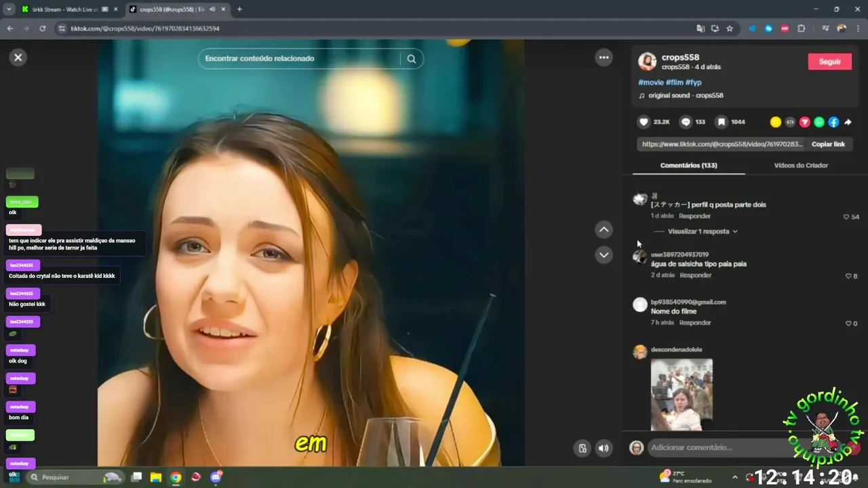Like the comment with 8 likes
Screen dimensions: 868x488
(848, 277)
